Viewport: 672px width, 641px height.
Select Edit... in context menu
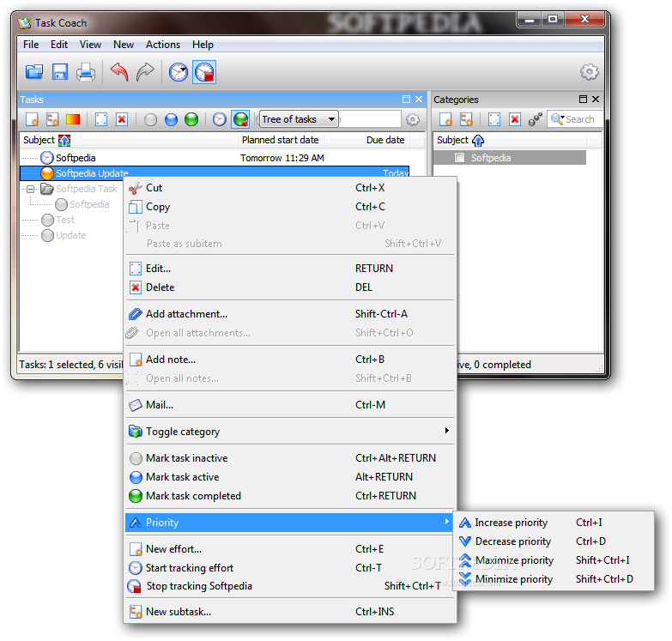pyautogui.click(x=290, y=269)
